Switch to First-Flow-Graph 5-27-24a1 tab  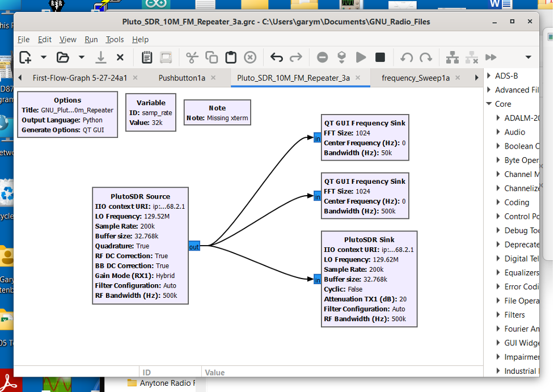coord(80,78)
